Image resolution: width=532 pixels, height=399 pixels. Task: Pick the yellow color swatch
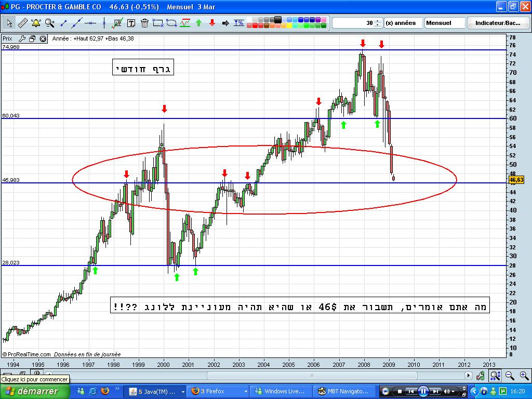click(x=289, y=25)
